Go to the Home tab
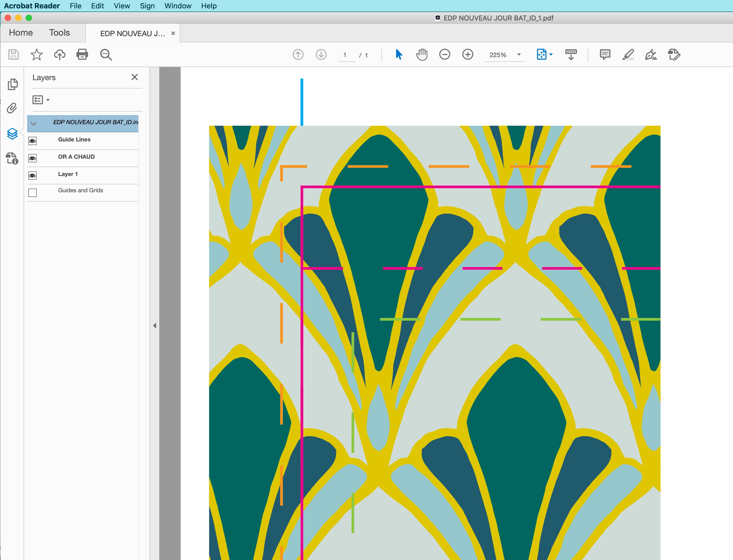 (x=21, y=33)
